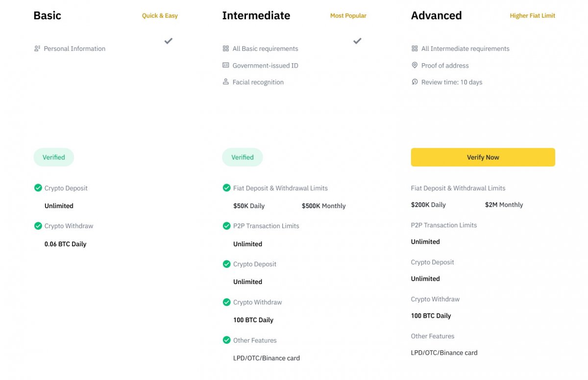The width and height of the screenshot is (588, 380).
Task: Click the Proof of address pin icon
Action: point(415,65)
